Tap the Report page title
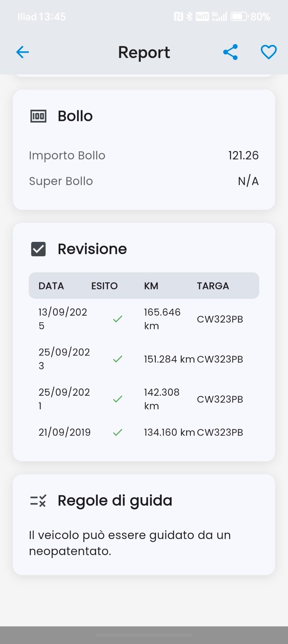Viewport: 288px width, 644px height. 144,52
